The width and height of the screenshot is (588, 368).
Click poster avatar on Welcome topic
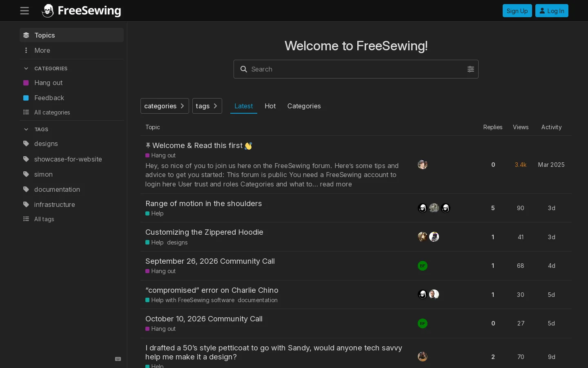(423, 164)
